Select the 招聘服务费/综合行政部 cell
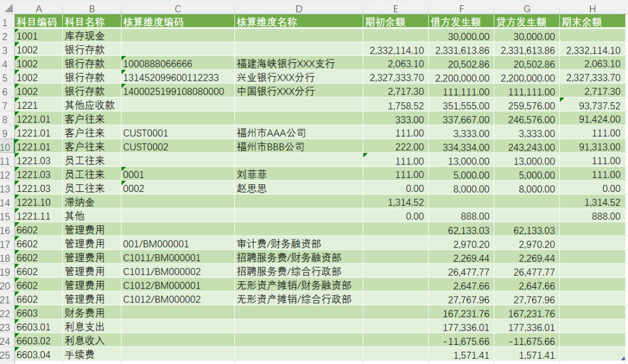 (299, 272)
